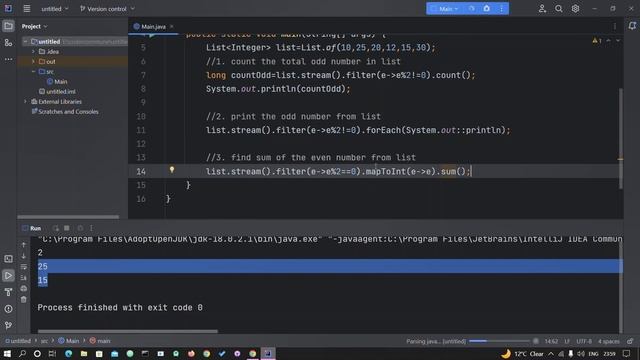Click the main method breadcrumb
This screenshot has width=640, height=360.
pyautogui.click(x=100, y=341)
